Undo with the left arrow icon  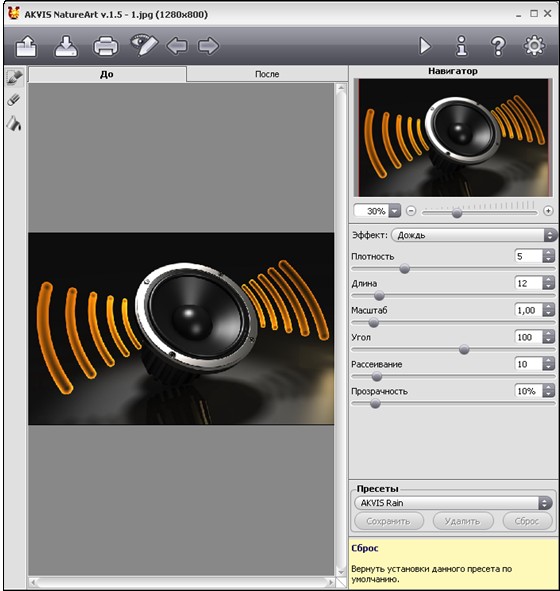click(177, 46)
